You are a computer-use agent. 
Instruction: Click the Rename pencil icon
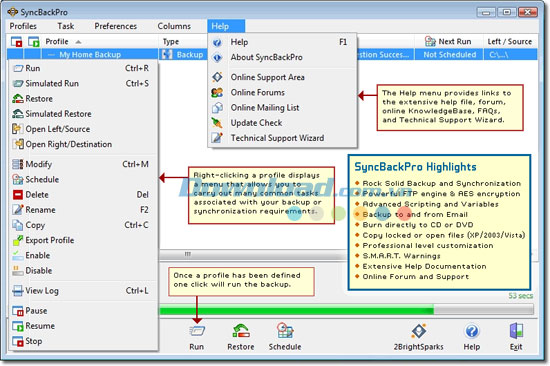pyautogui.click(x=18, y=209)
